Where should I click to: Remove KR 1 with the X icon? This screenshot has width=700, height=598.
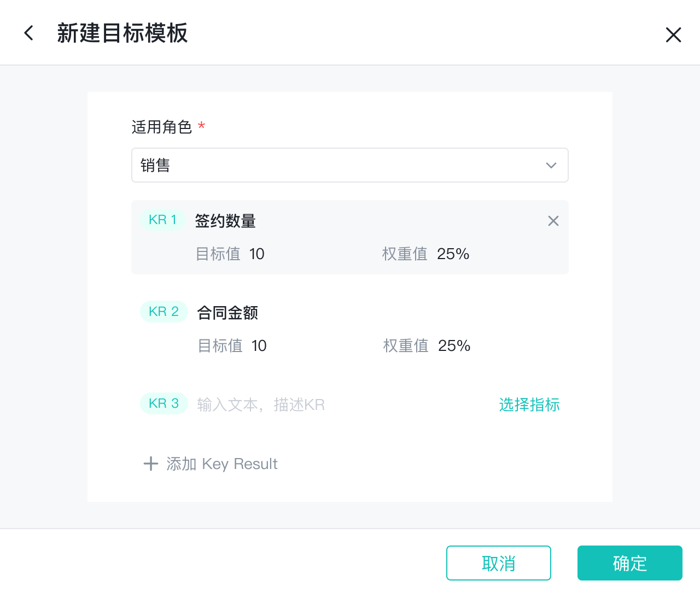[553, 221]
